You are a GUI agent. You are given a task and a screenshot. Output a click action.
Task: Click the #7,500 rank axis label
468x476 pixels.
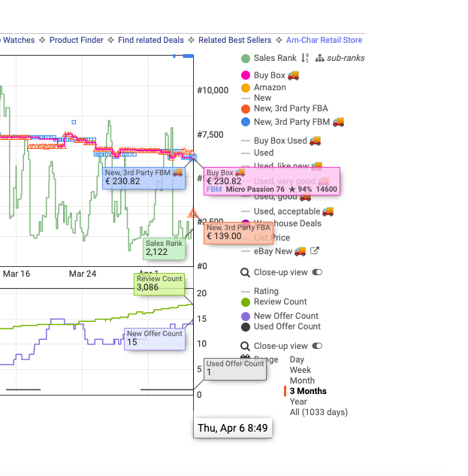(210, 135)
